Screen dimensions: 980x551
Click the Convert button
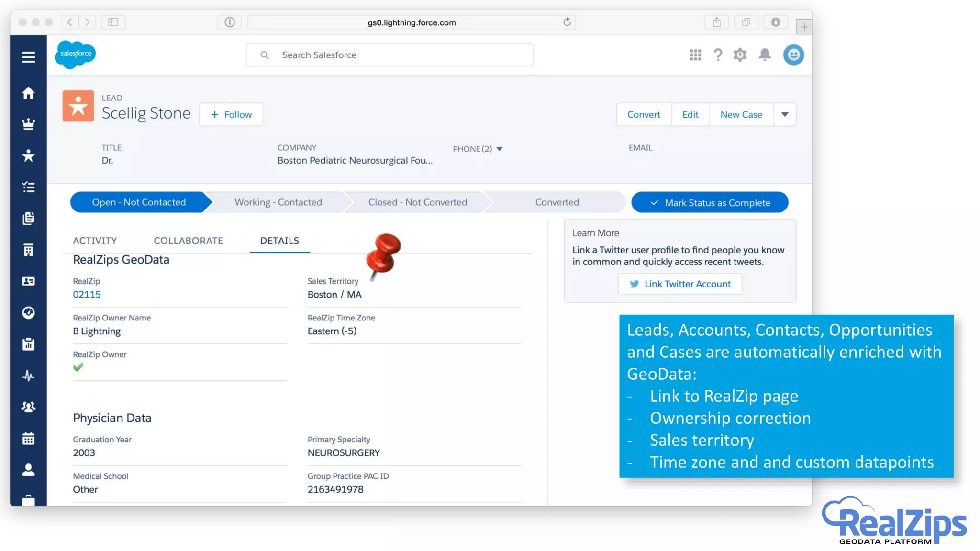644,114
